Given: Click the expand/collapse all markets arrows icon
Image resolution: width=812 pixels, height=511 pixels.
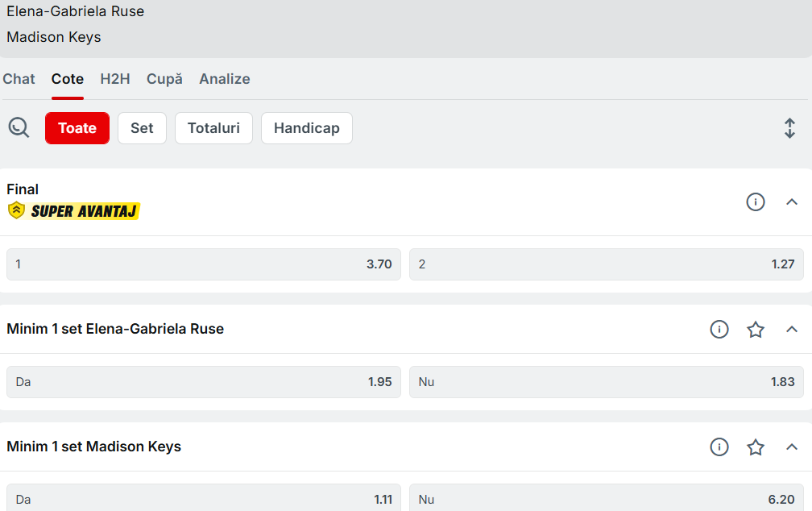Looking at the screenshot, I should 789,128.
